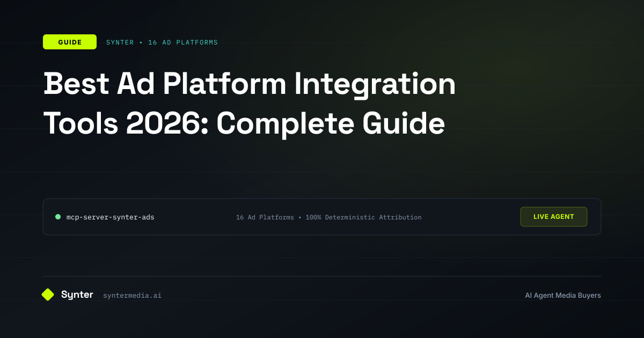Click "16 Ad Platforms • 100% Deterministic Attribution" text
The height and width of the screenshot is (338, 644).
coord(329,217)
